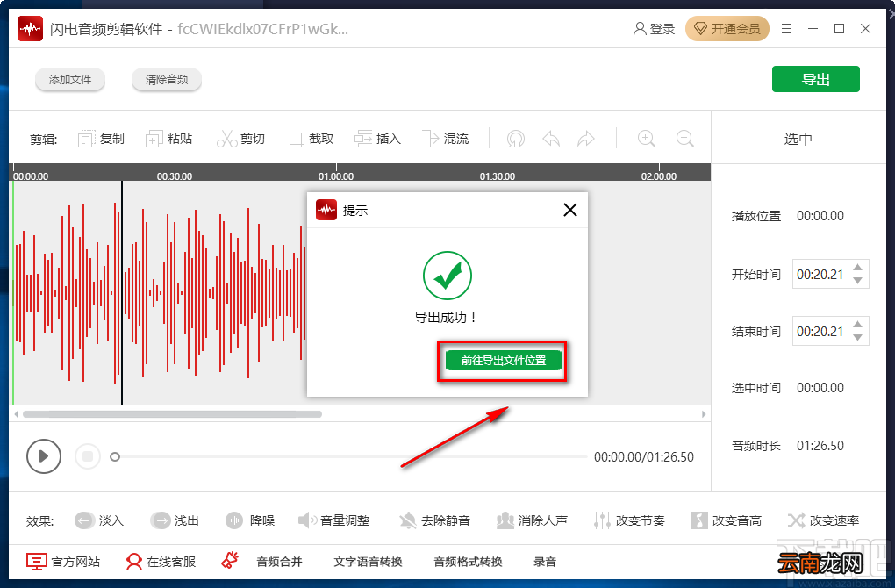Close the 提示 dialog
The height and width of the screenshot is (588, 895).
click(x=570, y=210)
